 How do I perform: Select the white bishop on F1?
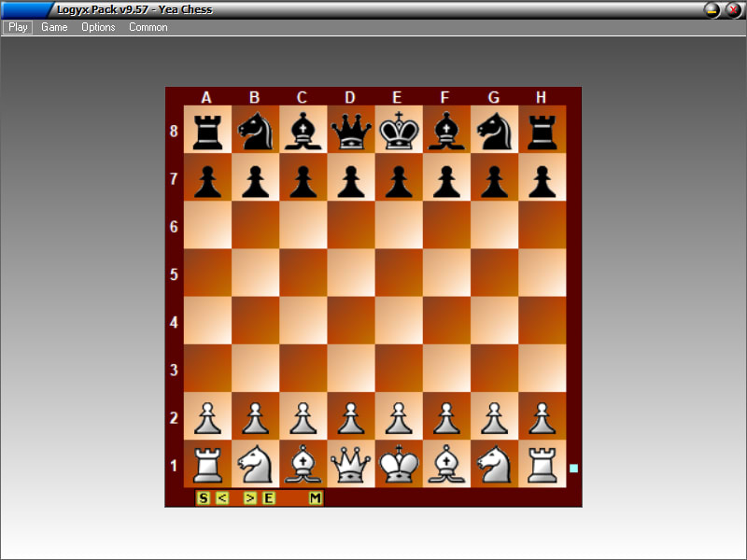click(x=446, y=464)
